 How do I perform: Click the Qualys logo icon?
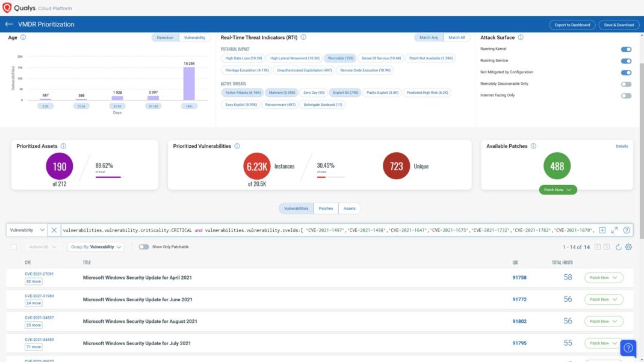[x=7, y=8]
